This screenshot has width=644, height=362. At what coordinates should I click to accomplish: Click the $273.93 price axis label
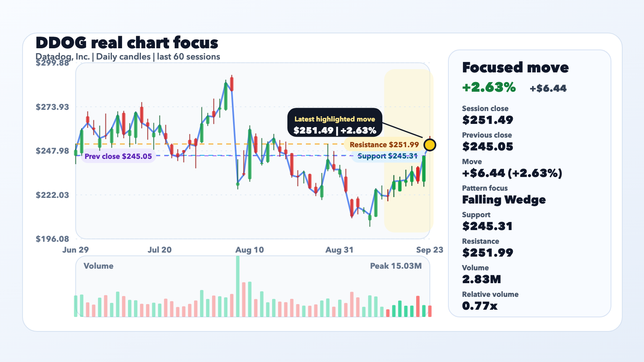(x=52, y=107)
